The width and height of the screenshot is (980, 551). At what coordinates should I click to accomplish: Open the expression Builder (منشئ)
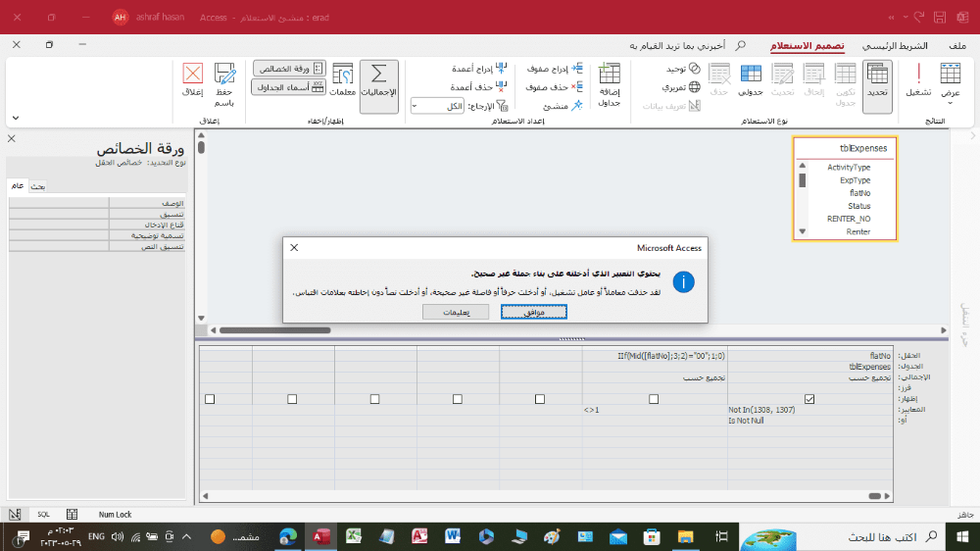coord(563,106)
